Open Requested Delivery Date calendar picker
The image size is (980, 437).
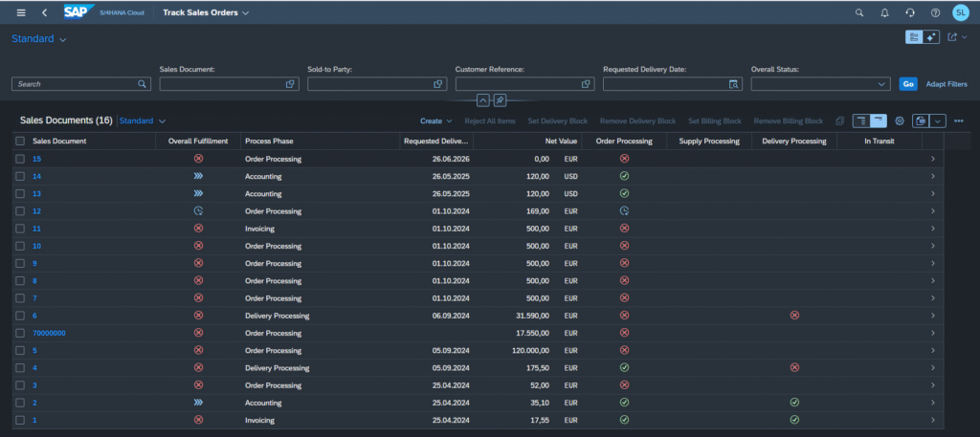734,84
